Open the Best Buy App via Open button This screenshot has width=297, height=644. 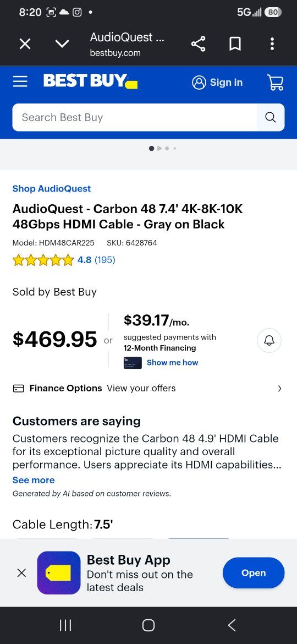coord(254,573)
